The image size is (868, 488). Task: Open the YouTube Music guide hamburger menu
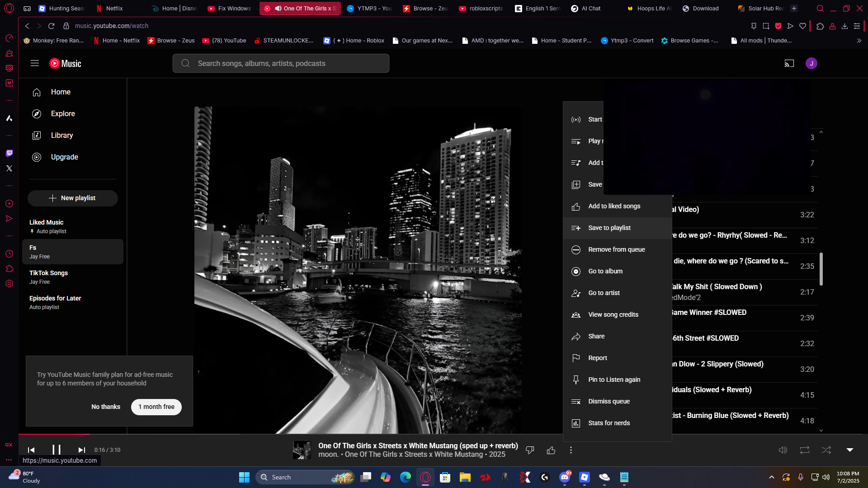(x=35, y=63)
